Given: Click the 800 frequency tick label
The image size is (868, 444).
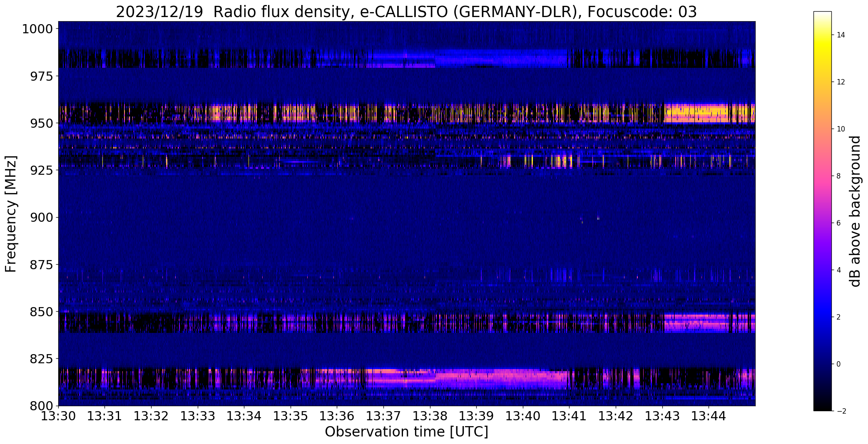Looking at the screenshot, I should click(x=42, y=405).
